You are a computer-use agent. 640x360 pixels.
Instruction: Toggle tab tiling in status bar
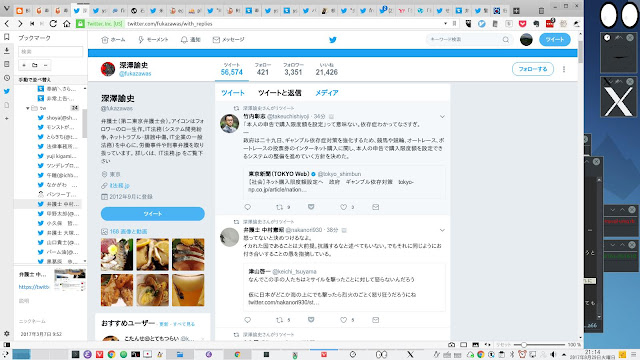point(464,344)
